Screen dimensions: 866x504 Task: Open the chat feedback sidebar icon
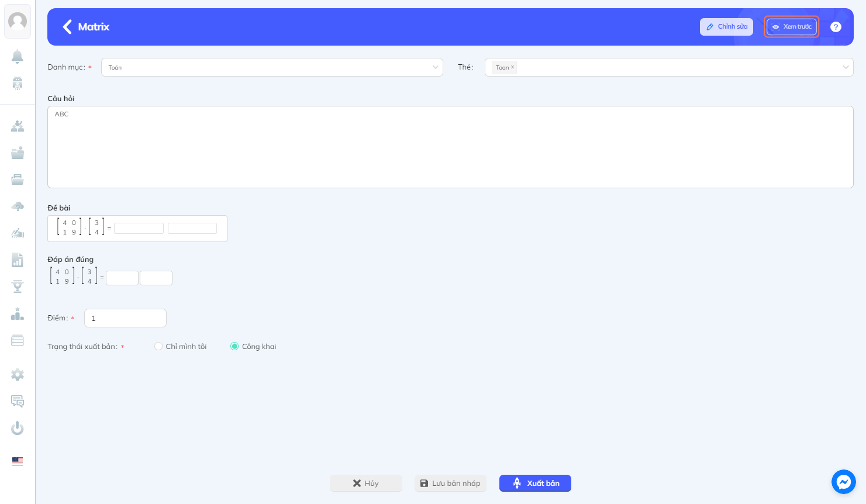click(18, 401)
